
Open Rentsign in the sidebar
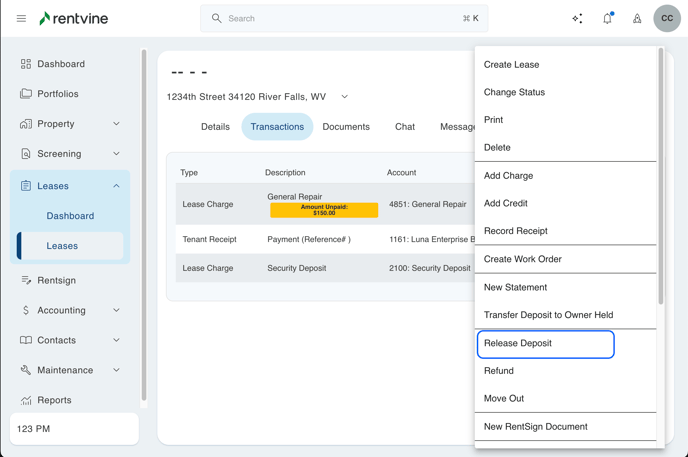pyautogui.click(x=56, y=280)
